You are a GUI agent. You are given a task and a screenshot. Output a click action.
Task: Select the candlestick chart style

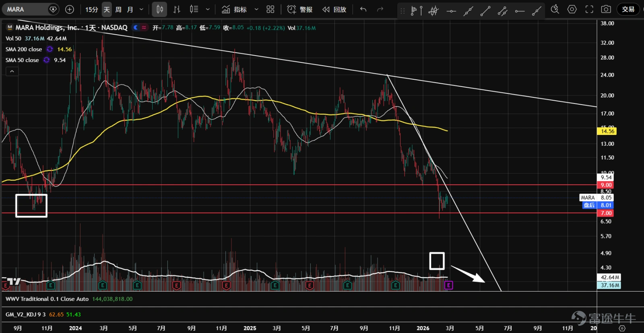point(160,9)
